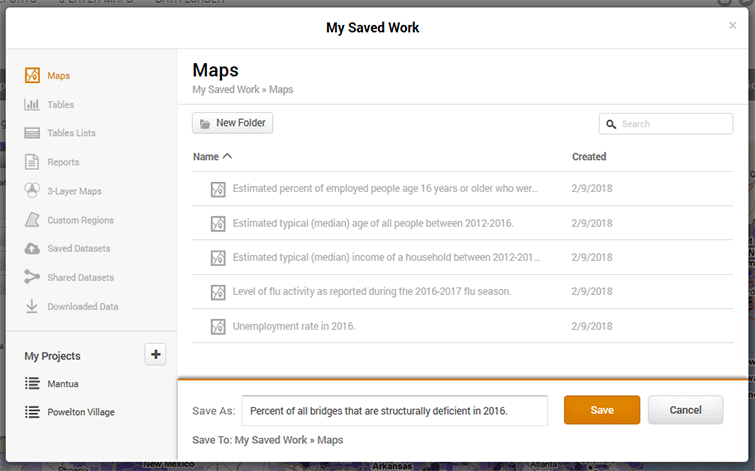Click the Maps sidebar icon
755x471 pixels.
coord(32,76)
